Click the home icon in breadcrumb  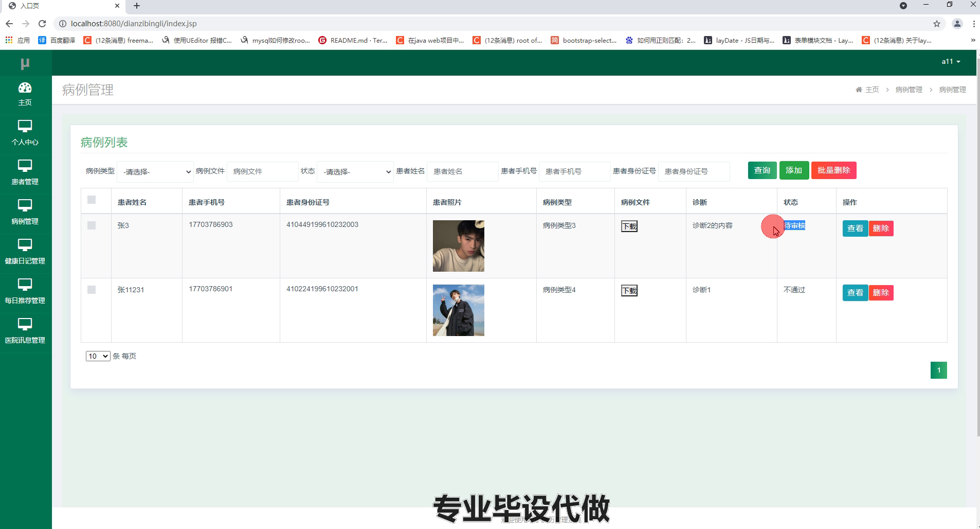coord(859,90)
